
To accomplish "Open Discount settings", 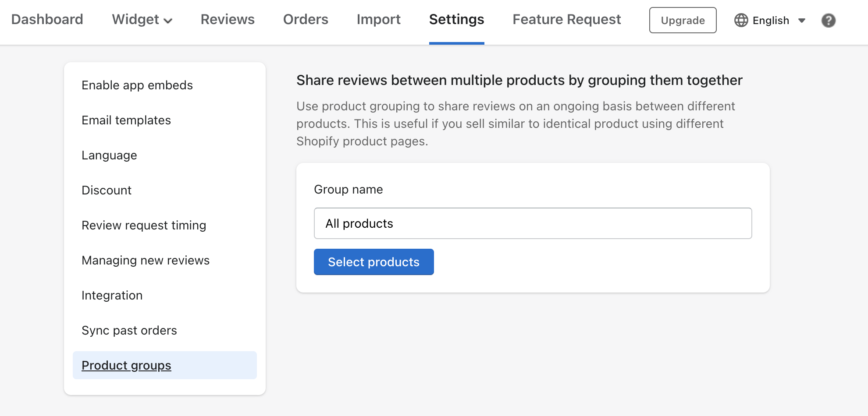I will [x=107, y=190].
